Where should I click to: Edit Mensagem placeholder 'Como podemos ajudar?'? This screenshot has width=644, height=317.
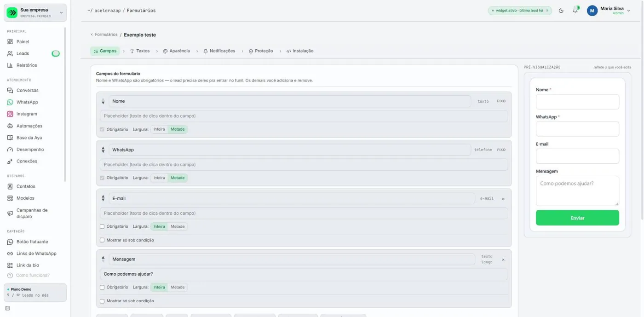click(304, 274)
